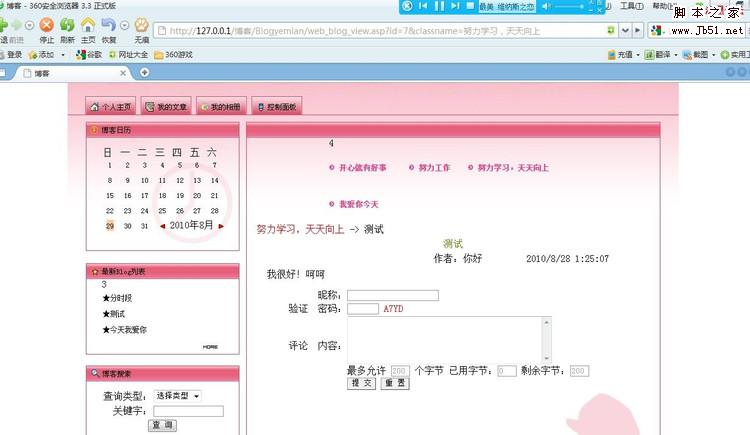Click the 登录 (login) bookmark bar item
The height and width of the screenshot is (435, 750).
(12, 55)
